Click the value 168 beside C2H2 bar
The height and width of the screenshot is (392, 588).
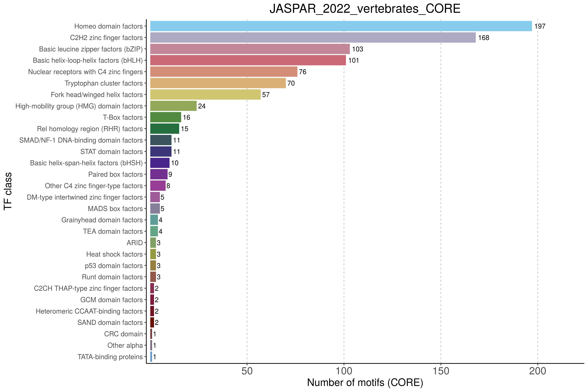click(x=484, y=38)
